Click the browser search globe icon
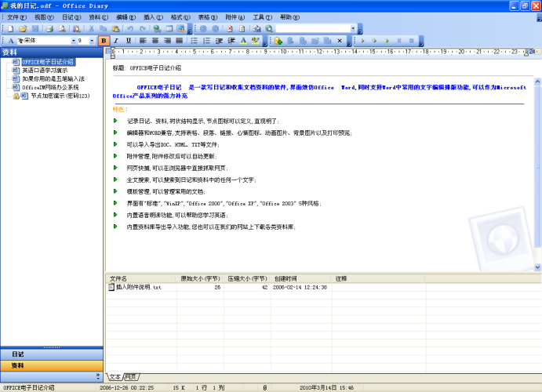542x392 pixels. (269, 29)
